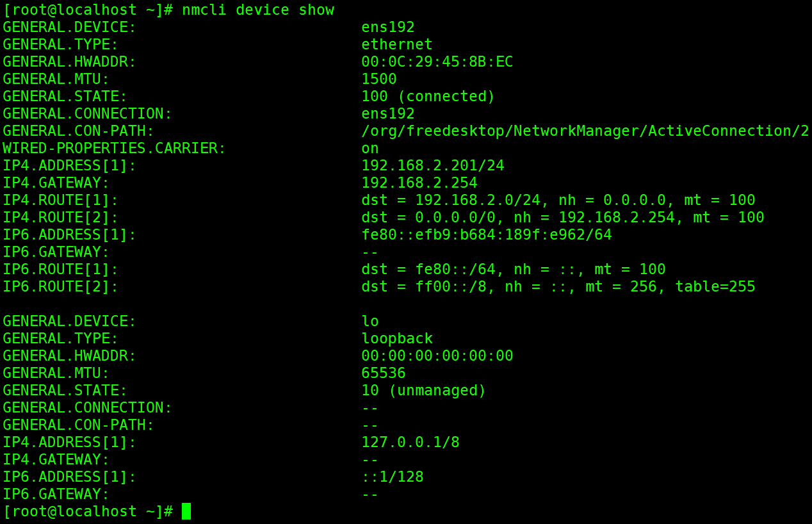The image size is (812, 524).
Task: Click the '100 (connected)' state value
Action: click(428, 96)
